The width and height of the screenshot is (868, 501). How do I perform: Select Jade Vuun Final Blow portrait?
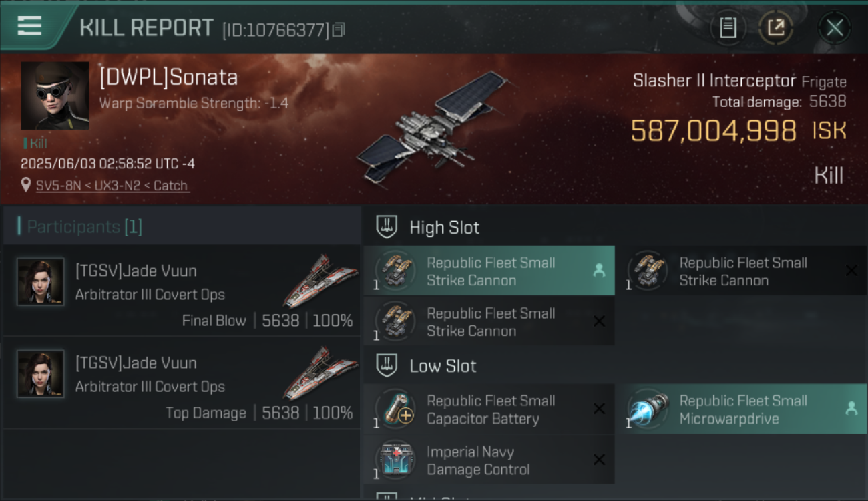pyautogui.click(x=41, y=282)
